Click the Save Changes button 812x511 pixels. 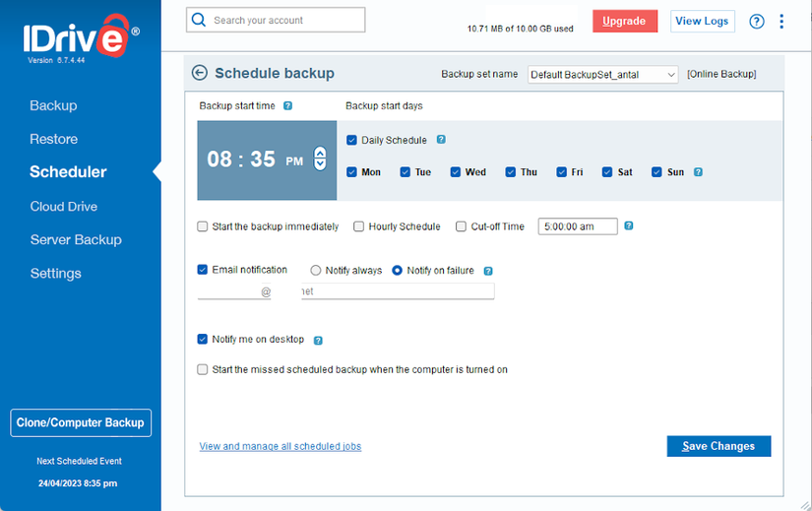pos(718,446)
